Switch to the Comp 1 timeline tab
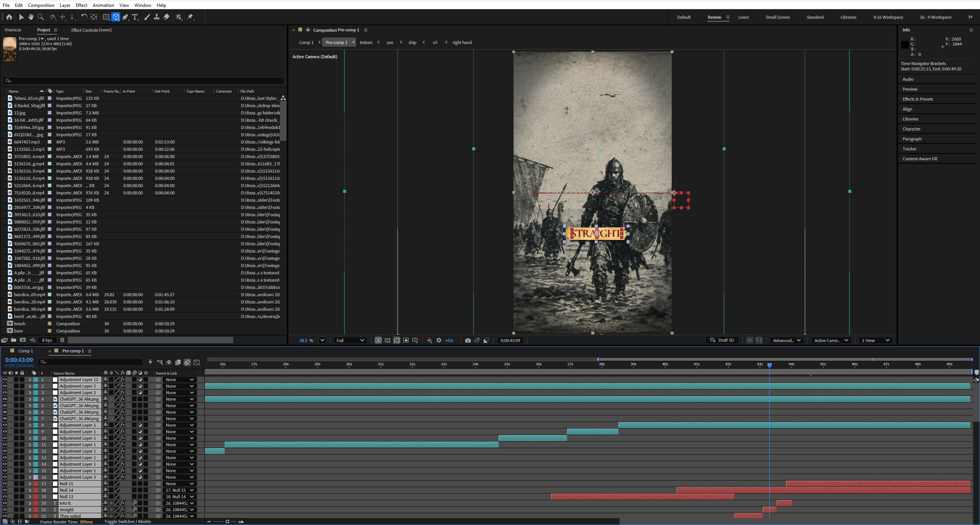Viewport: 980px width, 525px height. pyautogui.click(x=25, y=351)
